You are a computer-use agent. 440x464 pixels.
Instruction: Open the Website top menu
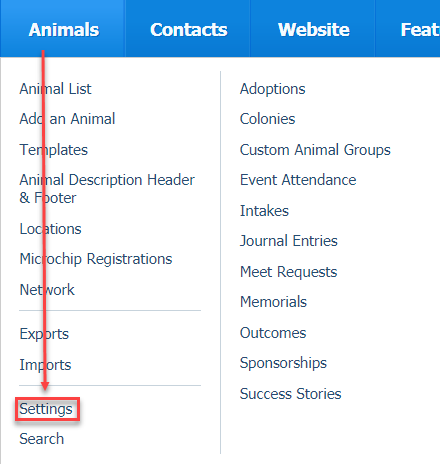[314, 30]
